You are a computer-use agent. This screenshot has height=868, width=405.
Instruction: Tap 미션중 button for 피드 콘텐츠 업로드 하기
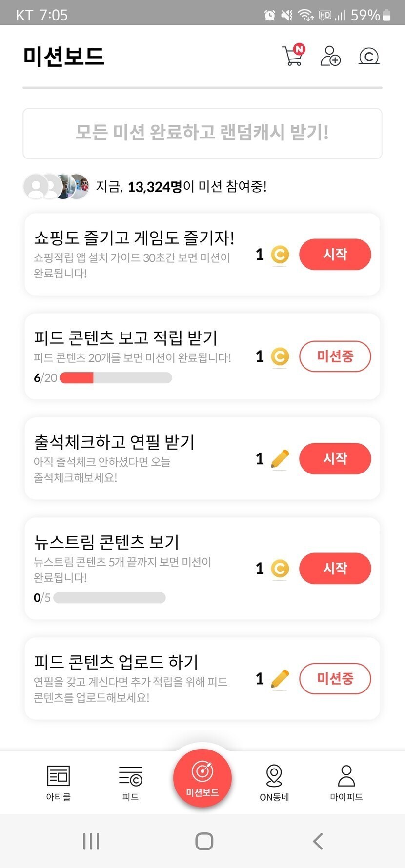(335, 678)
